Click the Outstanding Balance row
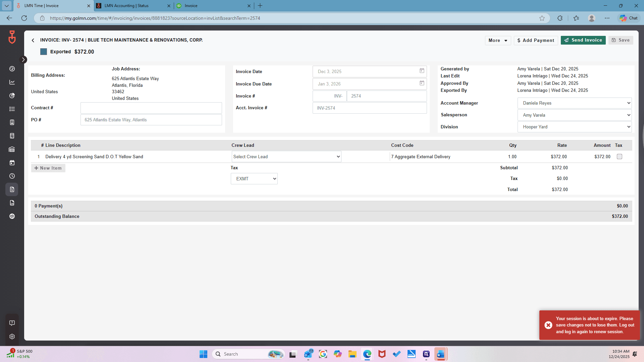This screenshot has width=644, height=362. [331, 216]
